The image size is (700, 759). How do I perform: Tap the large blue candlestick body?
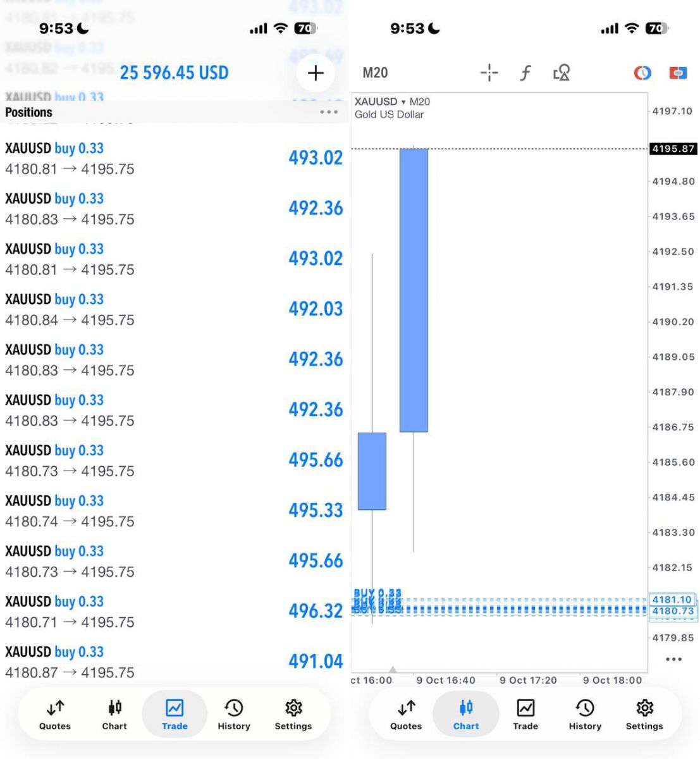[x=414, y=290]
